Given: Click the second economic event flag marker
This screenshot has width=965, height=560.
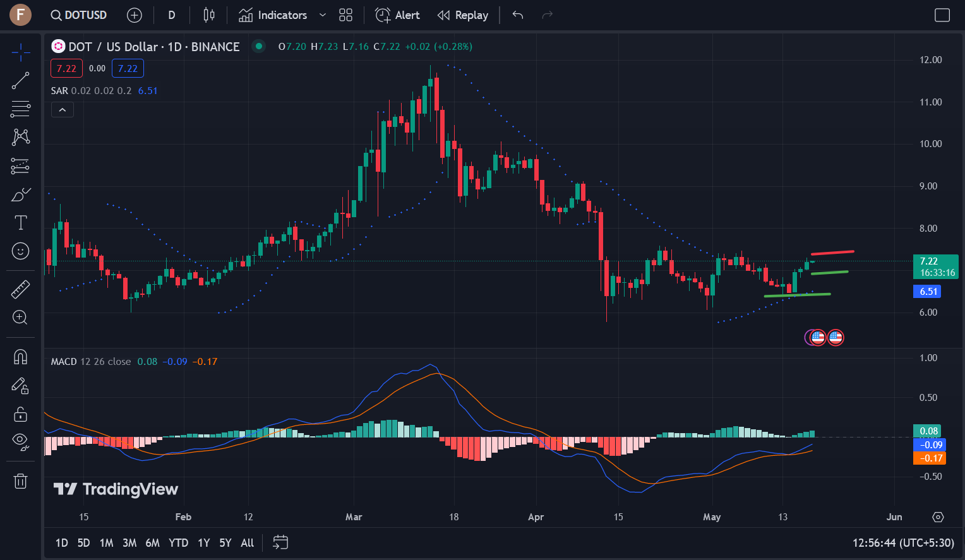Looking at the screenshot, I should tap(836, 337).
